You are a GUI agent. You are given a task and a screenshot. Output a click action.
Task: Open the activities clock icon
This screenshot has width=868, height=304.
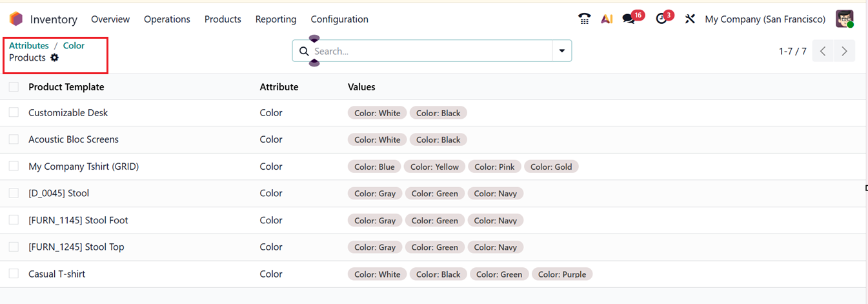[x=661, y=19]
